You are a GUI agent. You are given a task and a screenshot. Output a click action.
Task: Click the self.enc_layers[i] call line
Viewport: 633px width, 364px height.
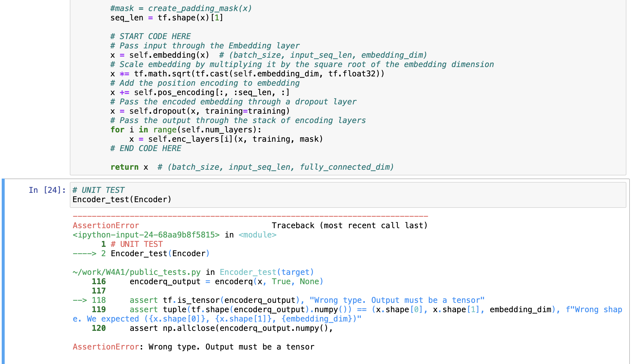(226, 139)
